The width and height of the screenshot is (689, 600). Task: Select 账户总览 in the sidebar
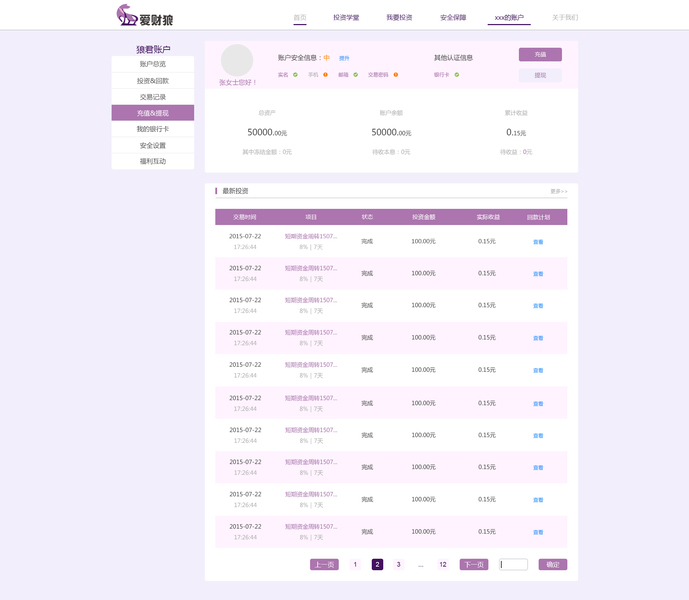coord(153,64)
